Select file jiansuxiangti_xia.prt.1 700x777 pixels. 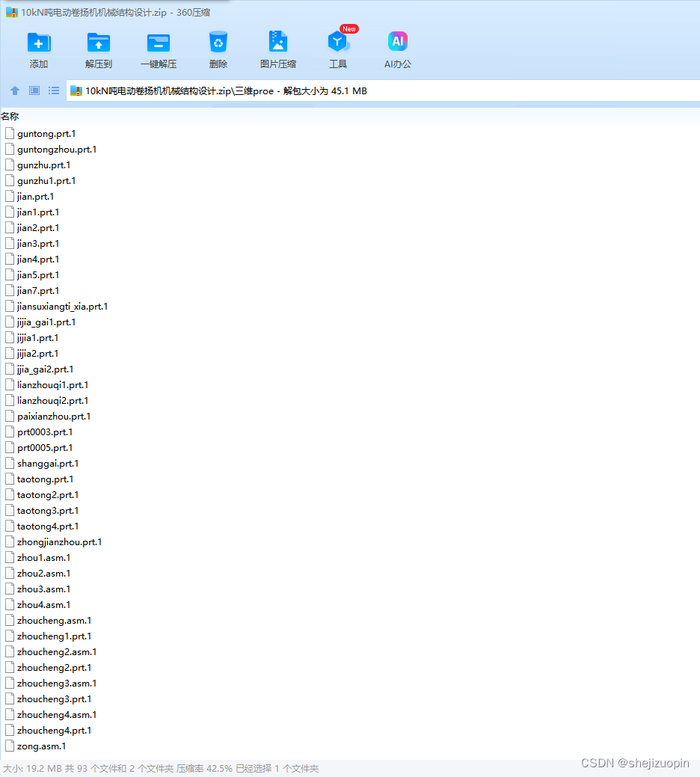pos(57,307)
